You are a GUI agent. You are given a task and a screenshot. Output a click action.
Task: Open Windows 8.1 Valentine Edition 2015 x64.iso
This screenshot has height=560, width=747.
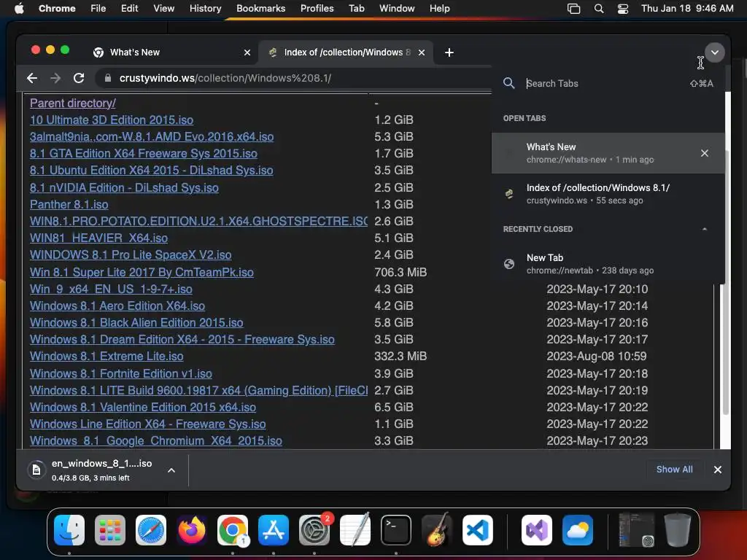[143, 407]
